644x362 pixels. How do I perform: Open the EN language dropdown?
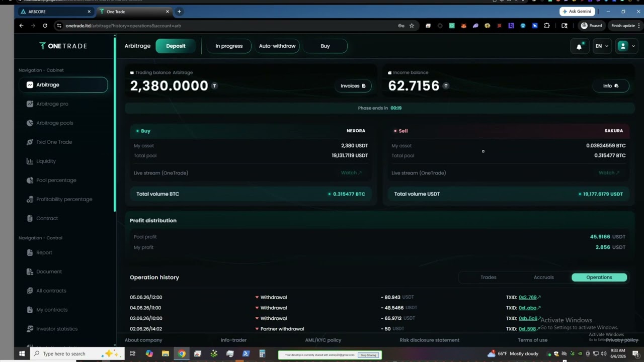coord(602,46)
